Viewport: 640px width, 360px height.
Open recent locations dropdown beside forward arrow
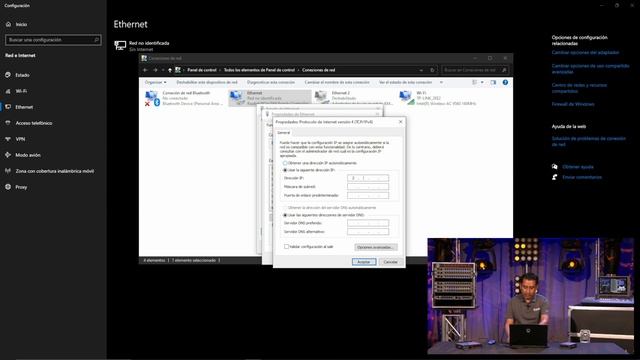pyautogui.click(x=163, y=70)
